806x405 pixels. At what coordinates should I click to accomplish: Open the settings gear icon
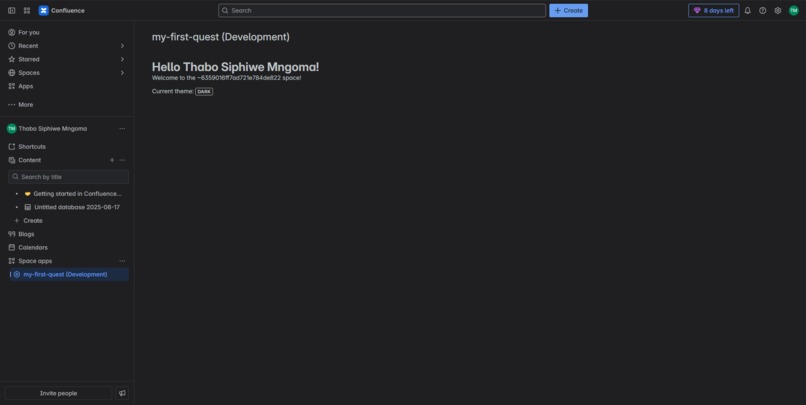(778, 10)
